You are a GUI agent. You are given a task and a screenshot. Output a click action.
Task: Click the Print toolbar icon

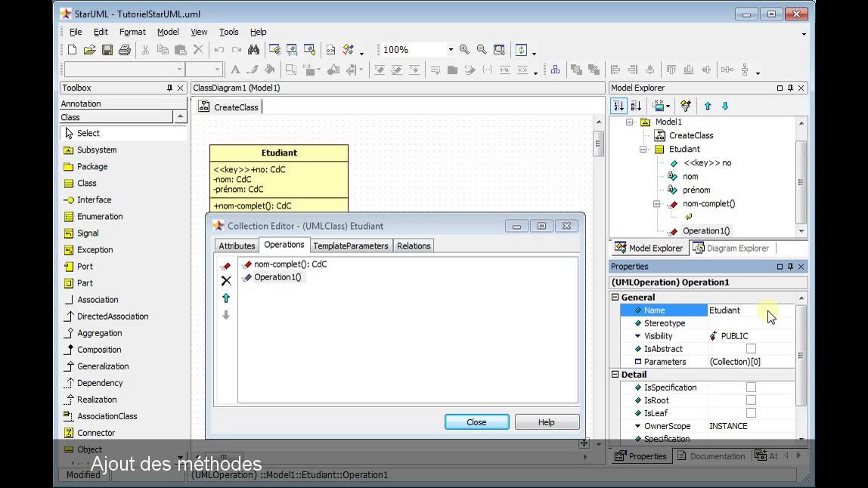point(125,50)
